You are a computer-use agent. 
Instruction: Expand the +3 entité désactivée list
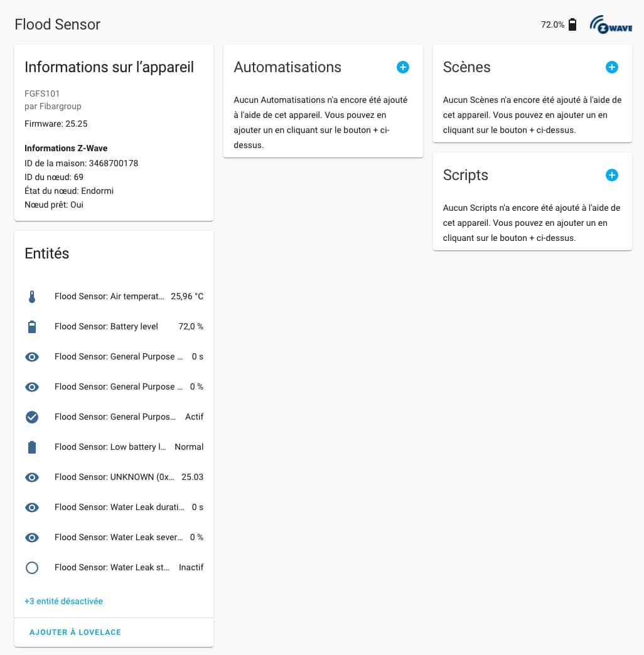coord(63,601)
